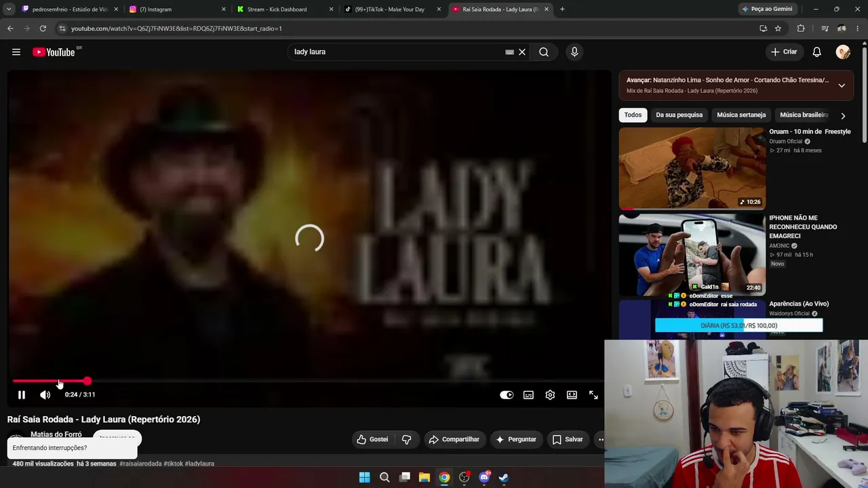
Task: Select the Todos filter chip
Action: click(x=633, y=115)
